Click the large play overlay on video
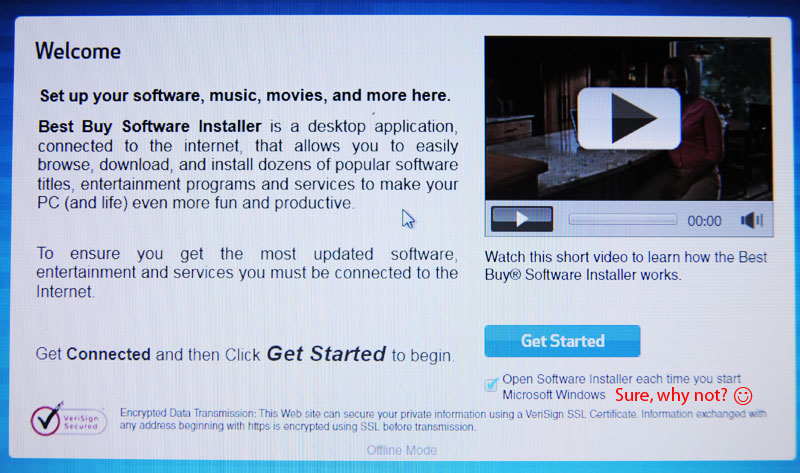This screenshot has height=473, width=800. click(629, 118)
